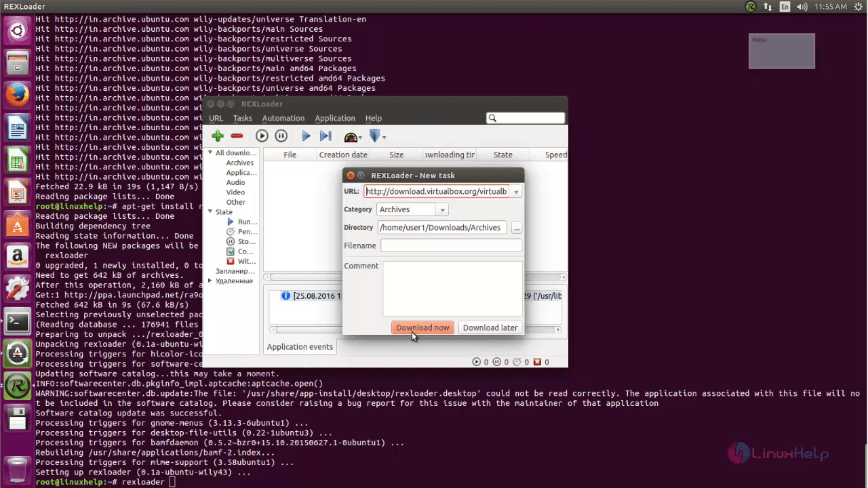Collapse the All downloads tree node
This screenshot has width=868, height=488.
(x=210, y=153)
